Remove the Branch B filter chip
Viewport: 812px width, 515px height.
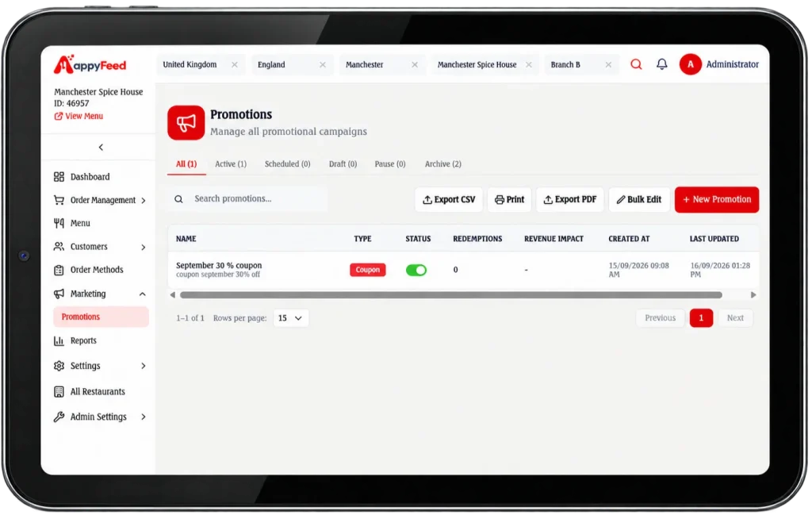coord(608,65)
